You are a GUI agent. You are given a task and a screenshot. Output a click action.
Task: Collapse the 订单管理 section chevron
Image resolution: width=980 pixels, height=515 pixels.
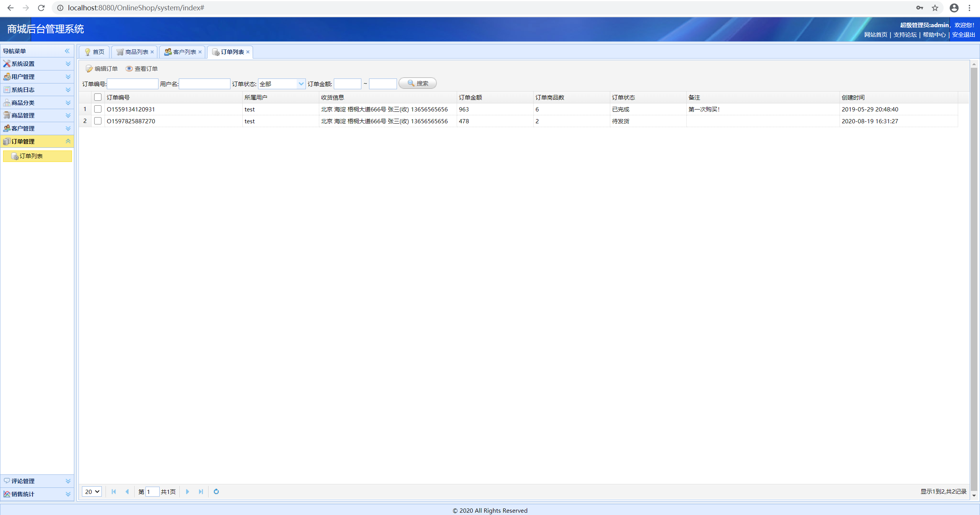[x=68, y=141]
